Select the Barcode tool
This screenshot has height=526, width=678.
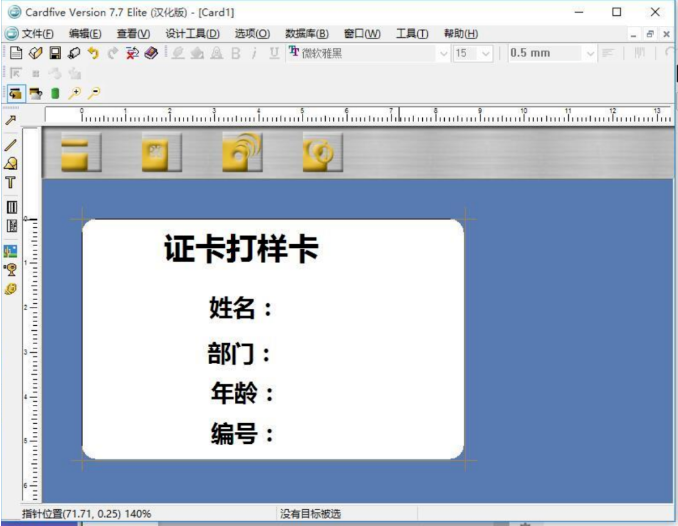[11, 207]
